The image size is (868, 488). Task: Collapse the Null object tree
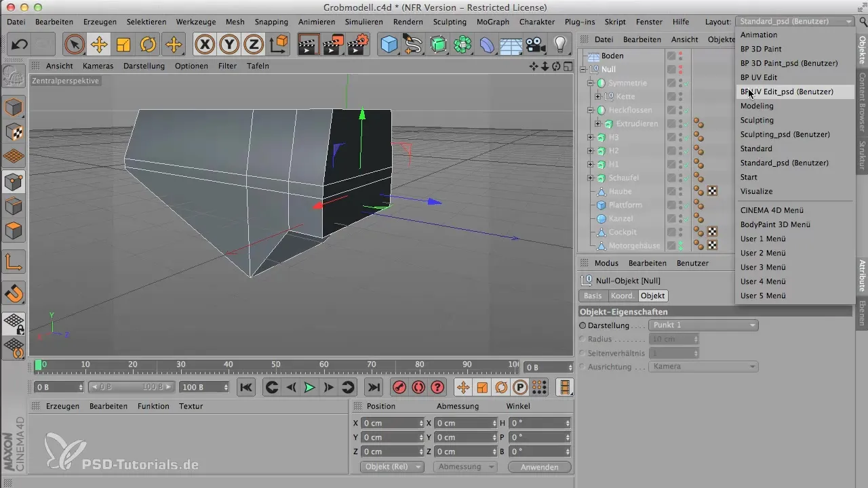tap(583, 69)
